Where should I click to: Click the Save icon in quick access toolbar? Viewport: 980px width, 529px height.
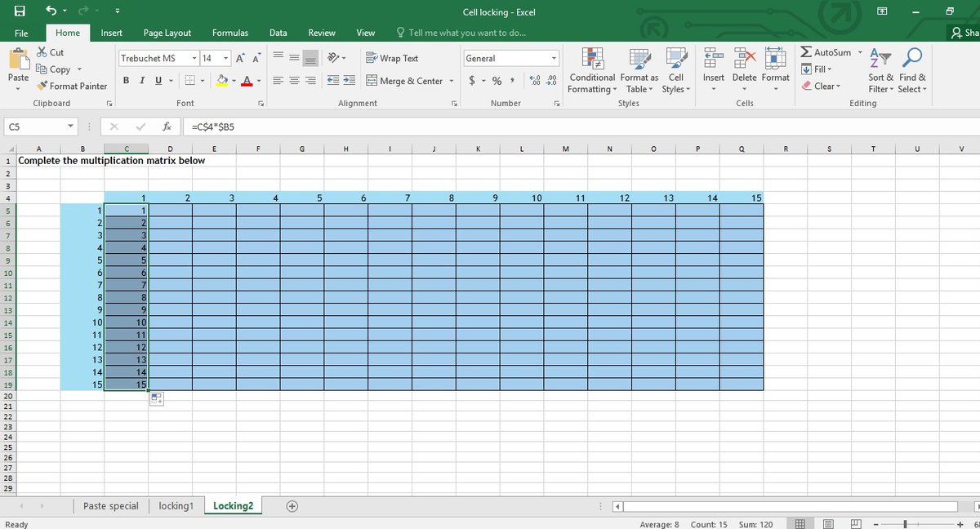pyautogui.click(x=19, y=11)
